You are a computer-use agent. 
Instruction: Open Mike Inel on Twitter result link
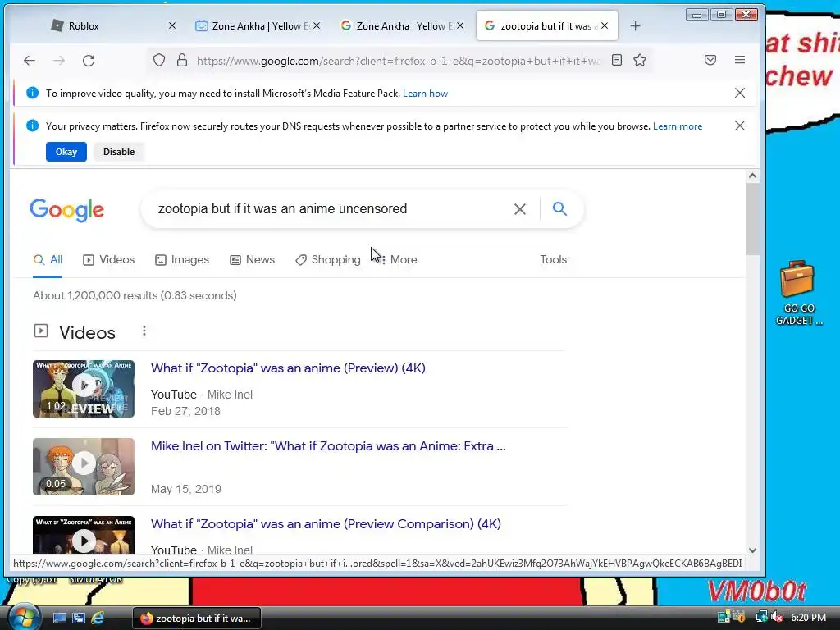click(x=328, y=446)
